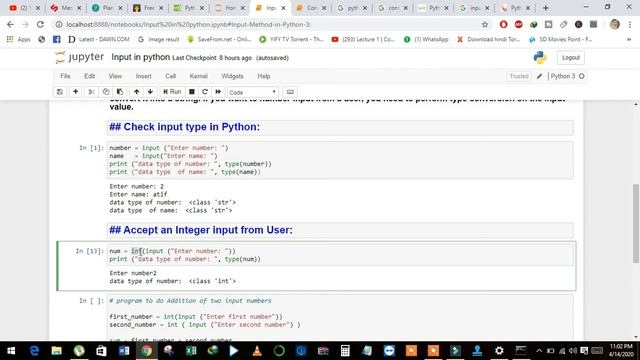640x360 pixels.
Task: Click the Trusted notebook indicator
Action: click(519, 76)
